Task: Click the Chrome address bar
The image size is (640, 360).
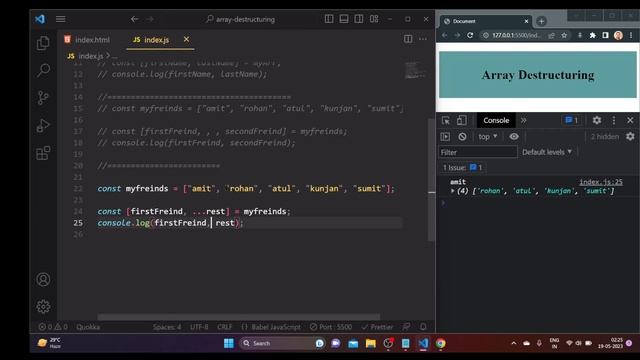Action: [516, 36]
